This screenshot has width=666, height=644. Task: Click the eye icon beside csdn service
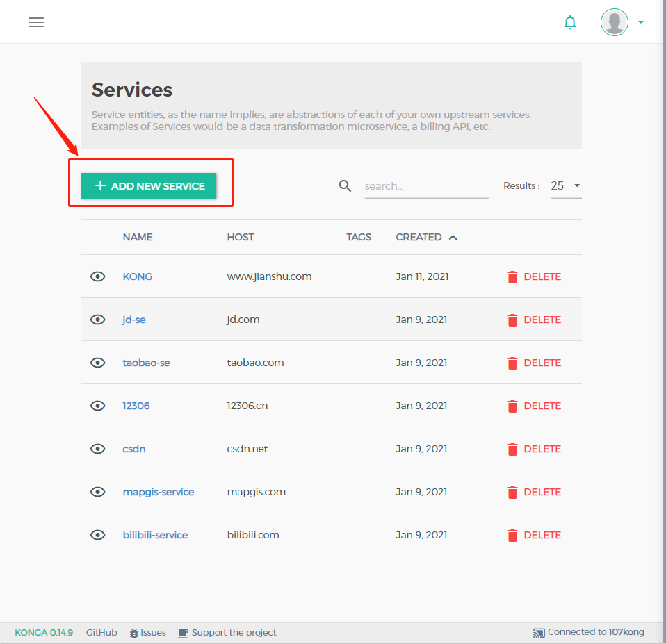[97, 448]
